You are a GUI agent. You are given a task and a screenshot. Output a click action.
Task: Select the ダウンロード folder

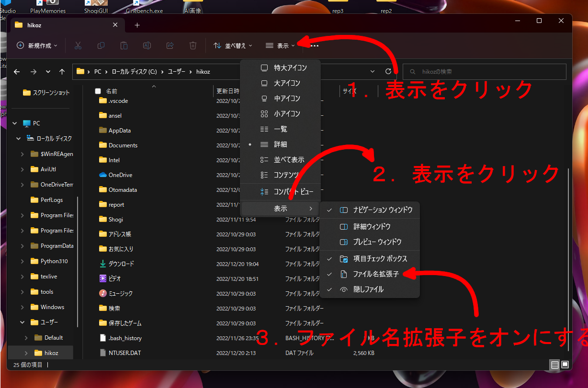click(x=116, y=264)
